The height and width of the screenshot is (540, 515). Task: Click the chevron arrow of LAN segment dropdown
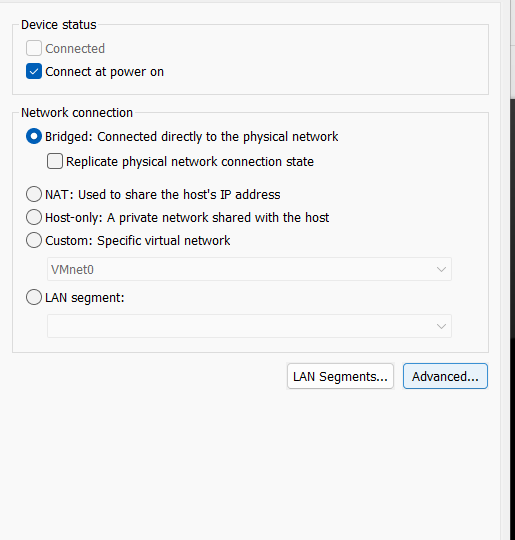click(x=441, y=326)
